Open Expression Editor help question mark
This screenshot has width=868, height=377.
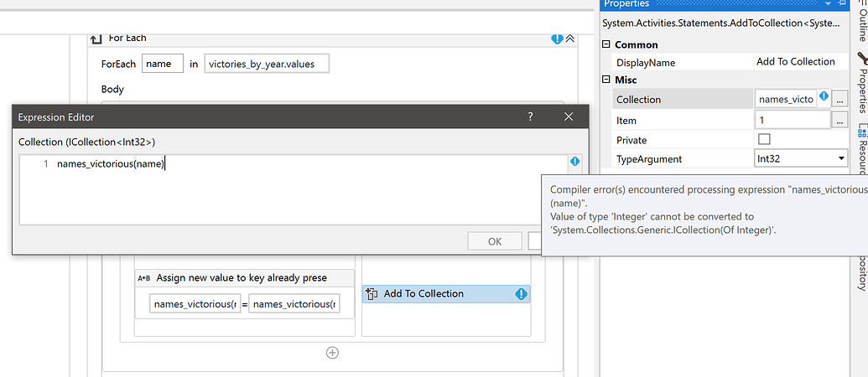coord(530,116)
